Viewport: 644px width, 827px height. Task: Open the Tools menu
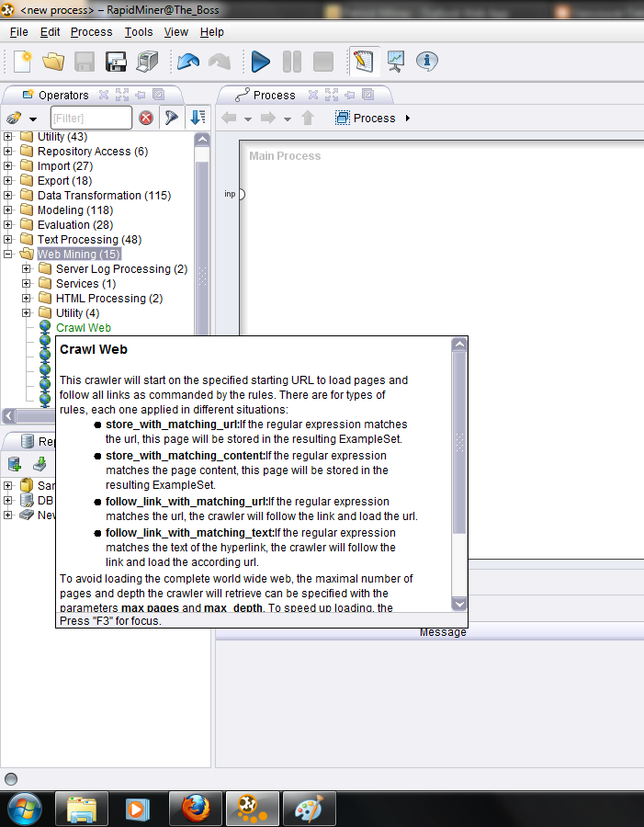point(139,32)
